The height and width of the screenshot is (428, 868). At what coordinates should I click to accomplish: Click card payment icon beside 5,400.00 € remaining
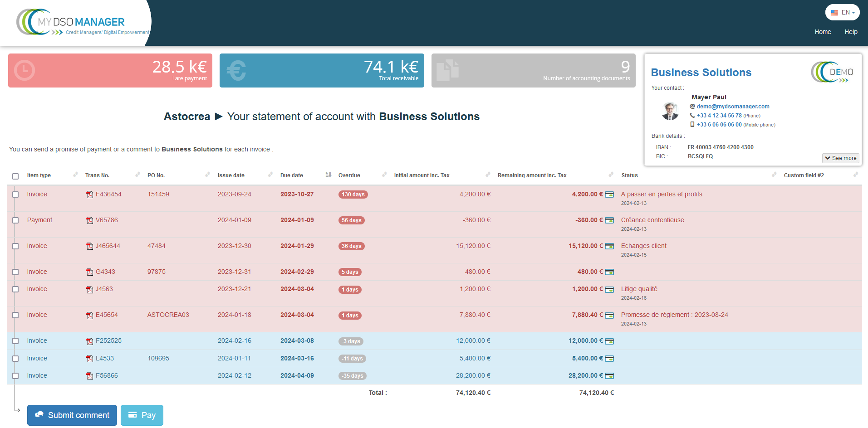point(609,359)
